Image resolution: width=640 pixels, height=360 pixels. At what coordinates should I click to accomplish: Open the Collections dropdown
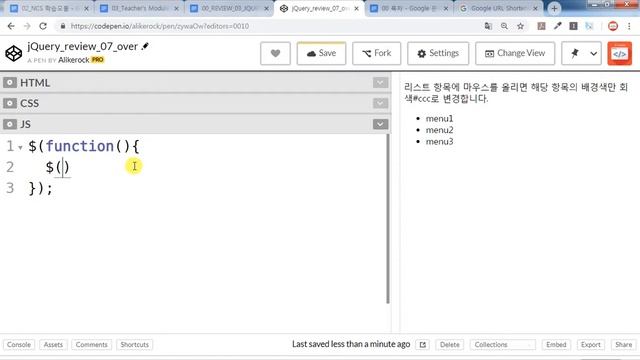coord(503,344)
